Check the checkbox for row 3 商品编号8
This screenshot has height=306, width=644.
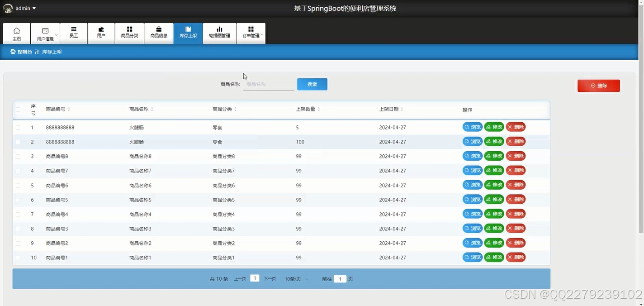click(18, 156)
